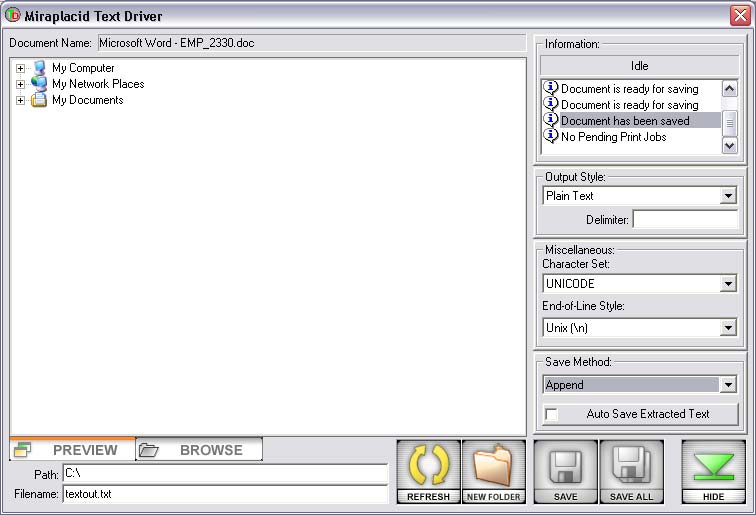Viewport: 756px width, 515px height.
Task: Select 'Document has been saved' message
Action: (625, 121)
